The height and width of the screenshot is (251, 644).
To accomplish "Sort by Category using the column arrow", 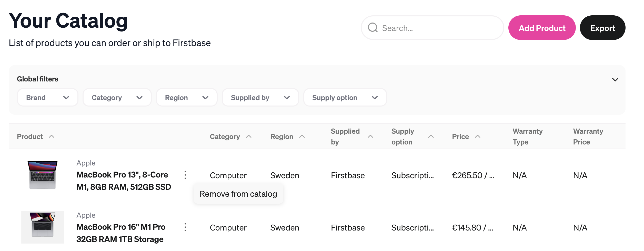I will coord(249,137).
